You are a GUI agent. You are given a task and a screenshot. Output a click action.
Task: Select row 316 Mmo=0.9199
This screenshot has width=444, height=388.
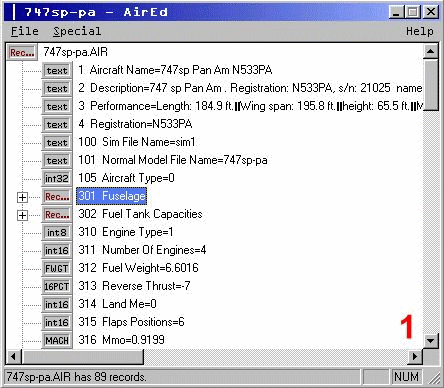click(121, 340)
